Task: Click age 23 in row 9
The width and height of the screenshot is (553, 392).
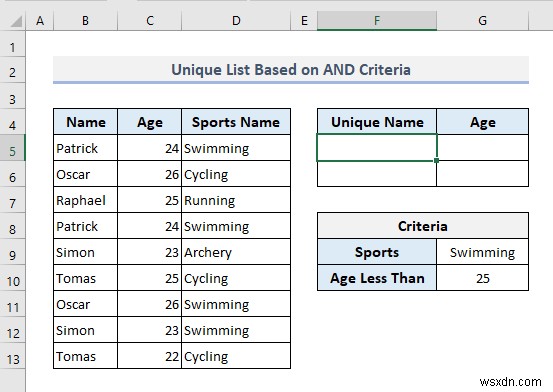Action: (150, 252)
